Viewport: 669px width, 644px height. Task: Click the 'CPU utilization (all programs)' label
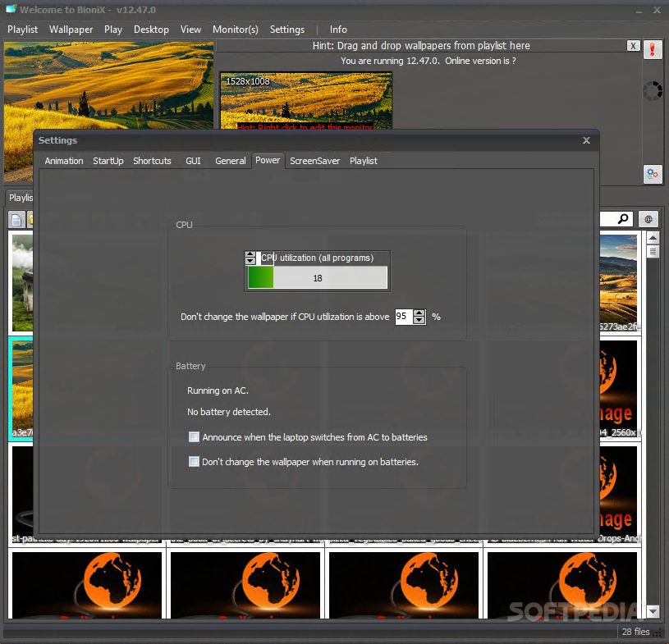pyautogui.click(x=318, y=258)
